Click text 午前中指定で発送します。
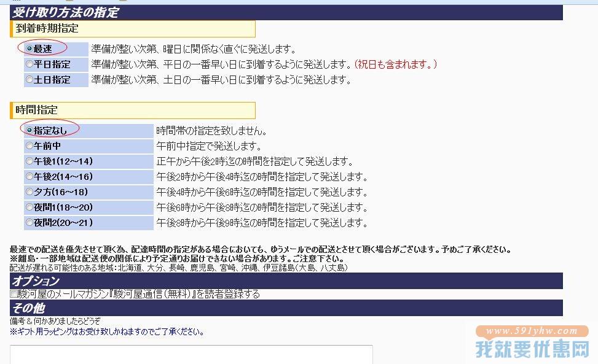Image resolution: width=598 pixels, height=364 pixels. tap(208, 146)
